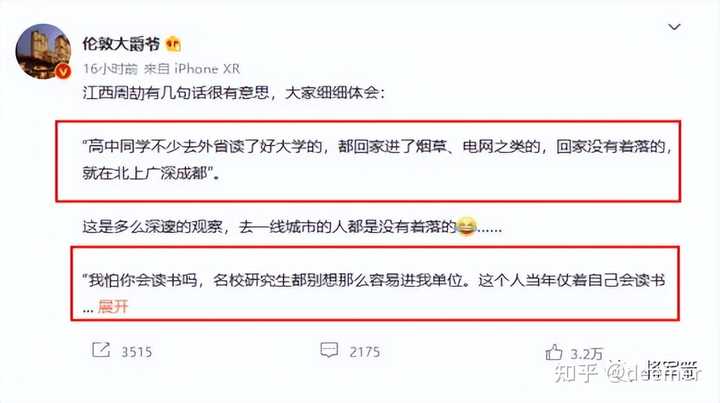Click the comment bubble icon
The height and width of the screenshot is (403, 720).
(x=329, y=351)
